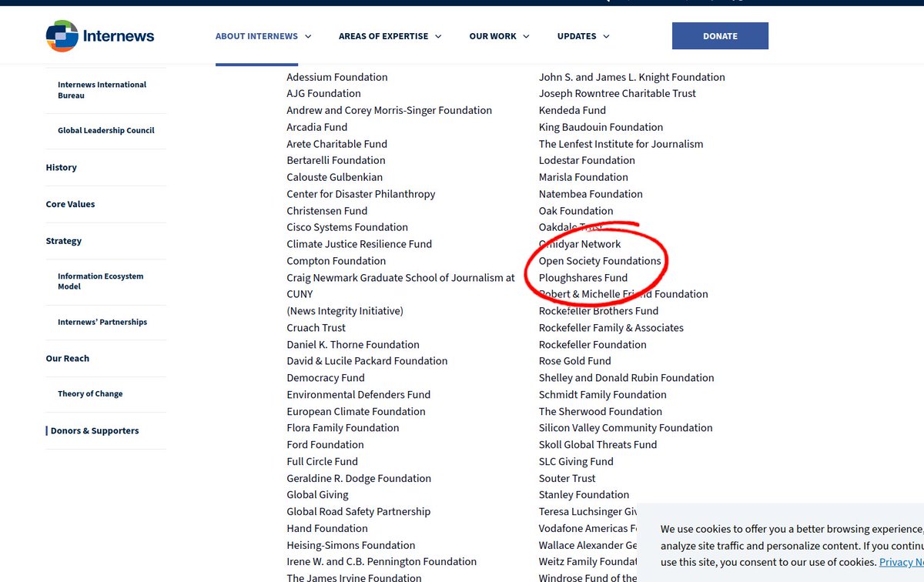Click Arcadia Fund entry
The width and height of the screenshot is (924, 582).
pos(317,127)
